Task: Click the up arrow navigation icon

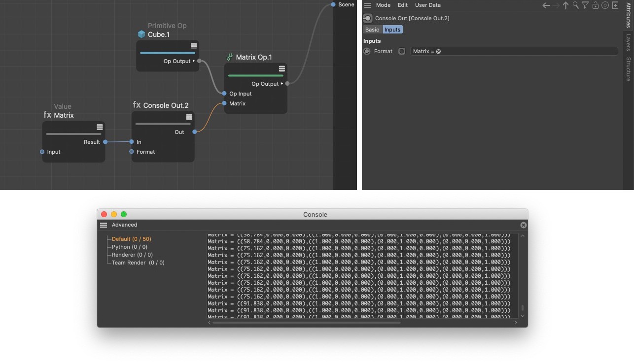Action: coord(565,5)
